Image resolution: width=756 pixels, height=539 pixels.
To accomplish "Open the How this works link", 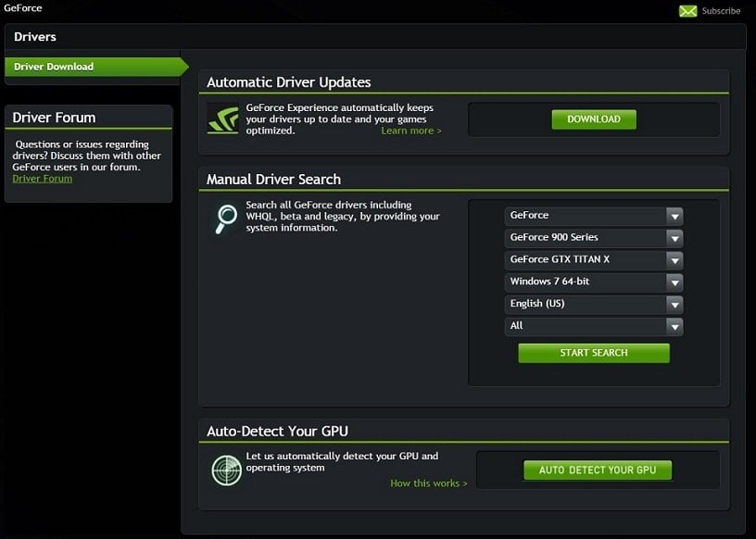I will tap(429, 483).
